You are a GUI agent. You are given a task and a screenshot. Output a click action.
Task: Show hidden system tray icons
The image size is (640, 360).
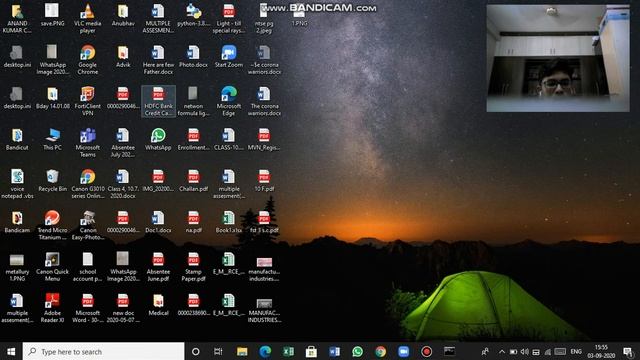(502, 351)
